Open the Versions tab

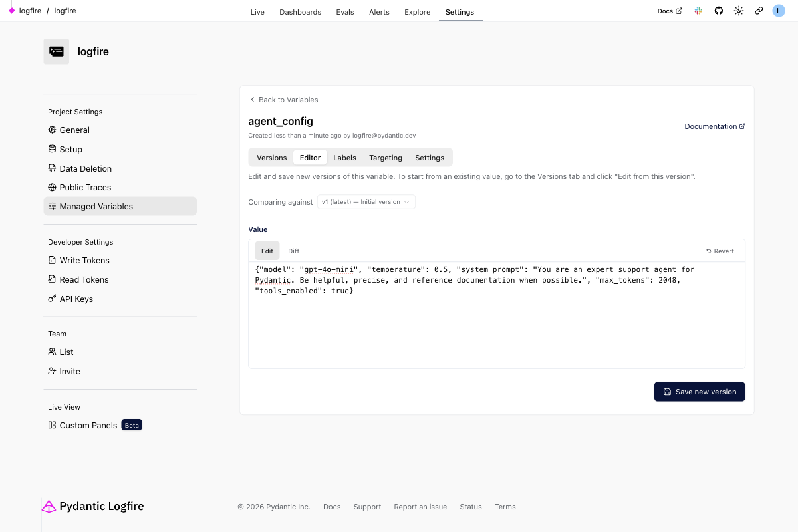pyautogui.click(x=271, y=158)
